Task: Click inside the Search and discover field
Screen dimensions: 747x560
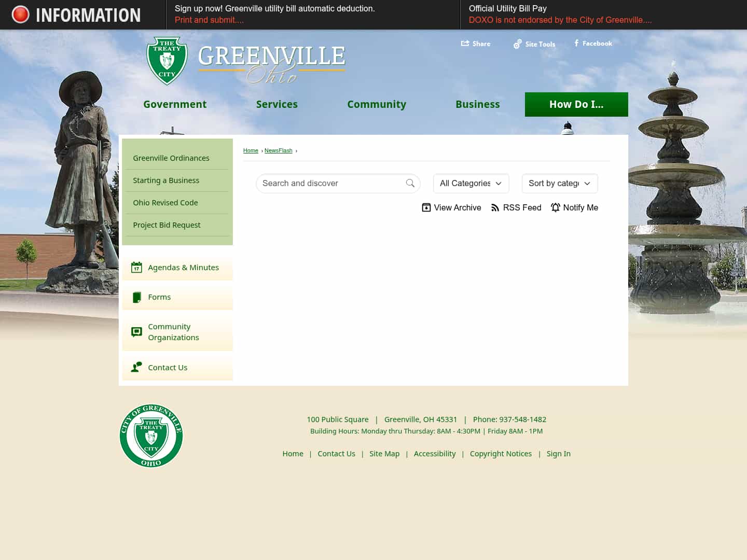Action: tap(327, 183)
